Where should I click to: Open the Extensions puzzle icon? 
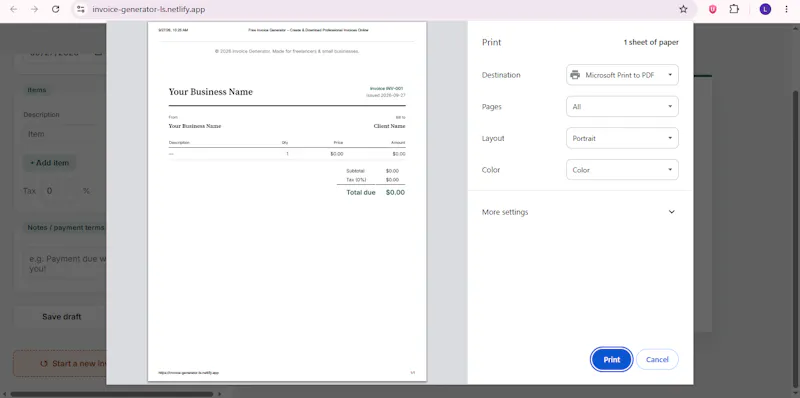(734, 9)
